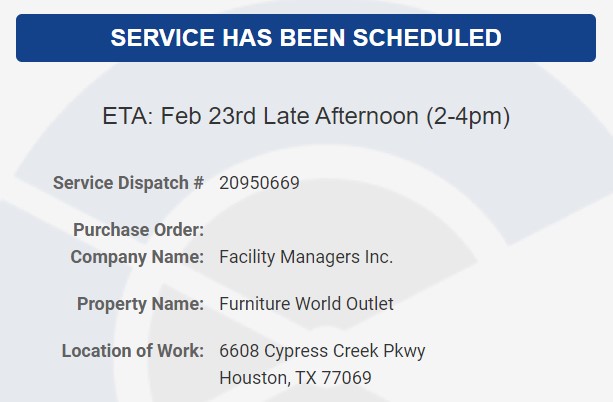Click the Houston, TX 77069 line
The height and width of the screenshot is (402, 613).
click(x=295, y=378)
